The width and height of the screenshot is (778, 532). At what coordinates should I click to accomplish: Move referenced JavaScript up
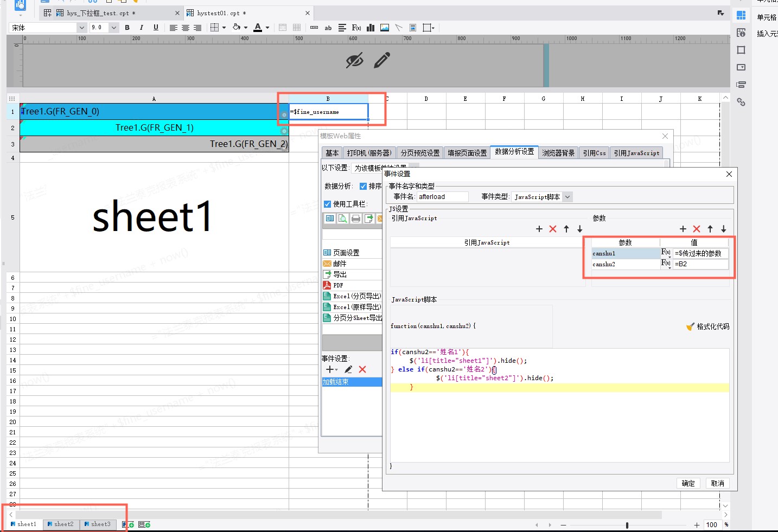point(566,229)
